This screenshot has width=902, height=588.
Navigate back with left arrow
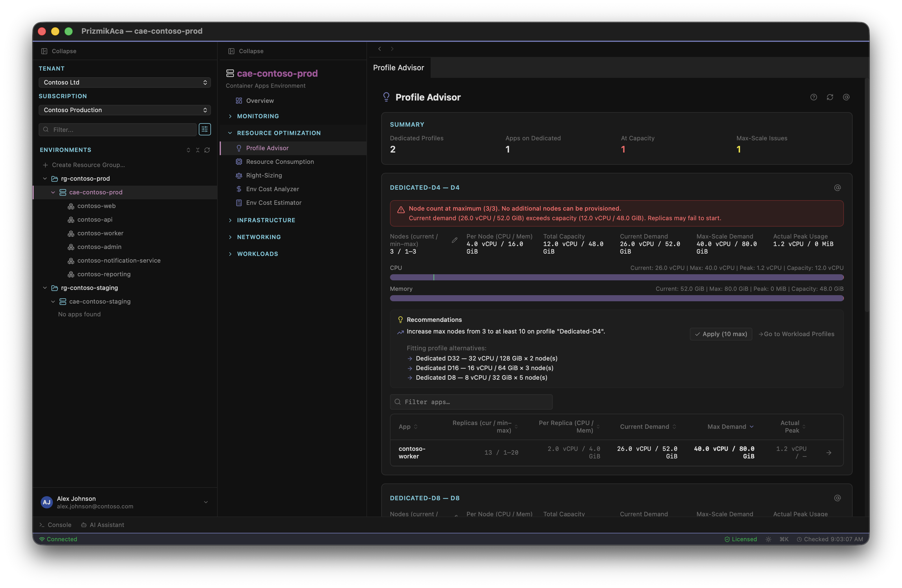point(380,49)
